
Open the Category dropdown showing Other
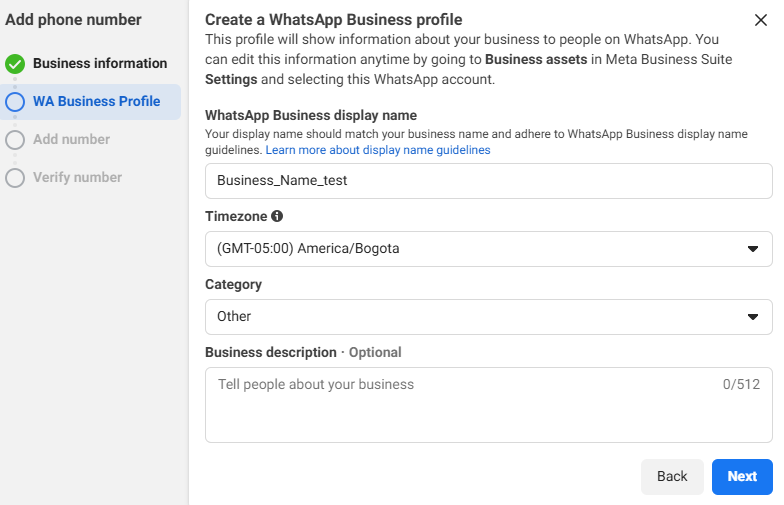[x=488, y=316]
